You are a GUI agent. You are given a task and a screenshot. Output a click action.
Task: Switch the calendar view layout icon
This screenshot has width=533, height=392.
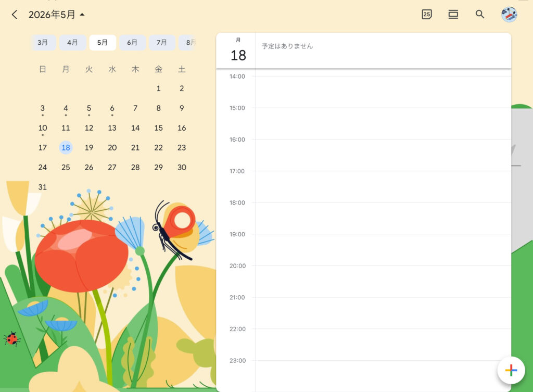pos(453,14)
